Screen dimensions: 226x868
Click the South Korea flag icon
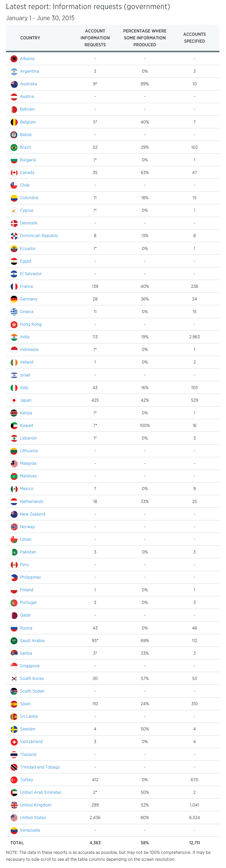click(14, 679)
